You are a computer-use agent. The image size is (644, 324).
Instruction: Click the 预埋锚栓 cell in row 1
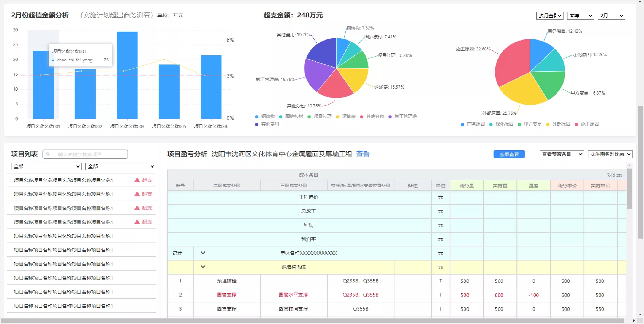pyautogui.click(x=227, y=281)
